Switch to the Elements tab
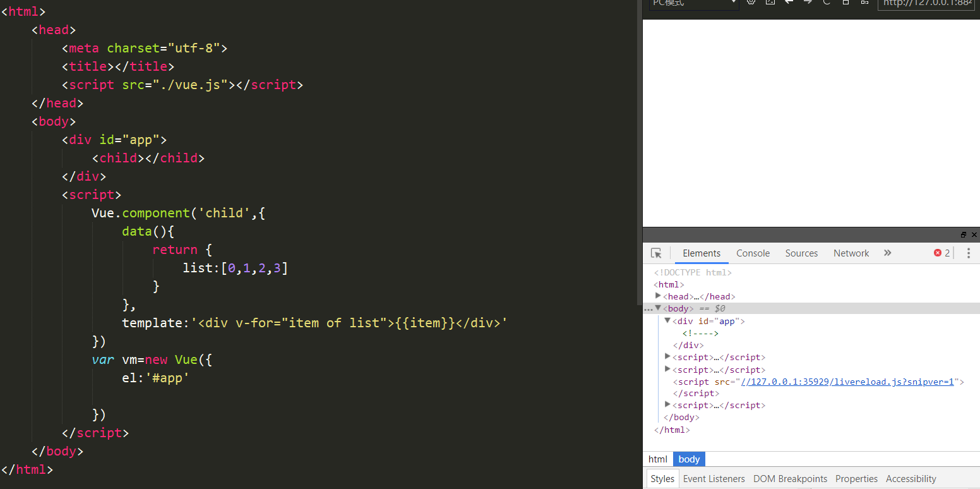 (x=702, y=253)
